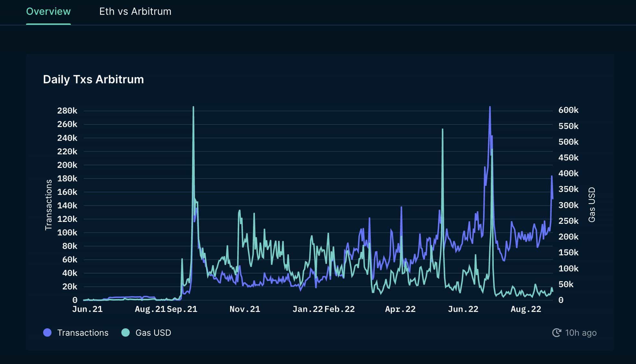Click the 280k left axis label

(x=67, y=111)
